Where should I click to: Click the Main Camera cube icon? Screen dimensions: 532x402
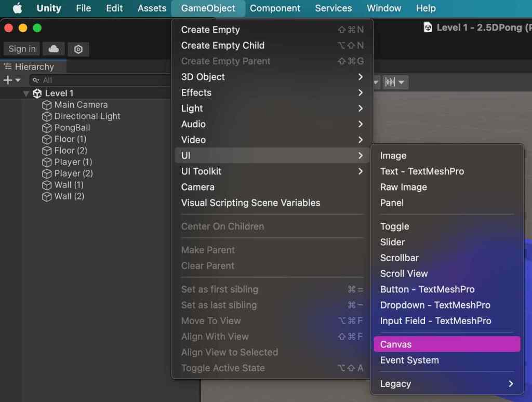47,105
